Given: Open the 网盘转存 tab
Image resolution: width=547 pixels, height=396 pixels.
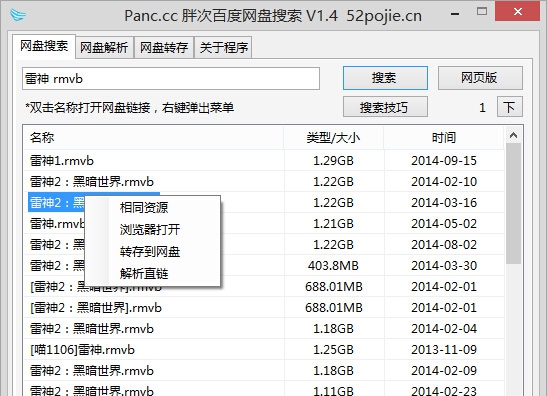Looking at the screenshot, I should 164,47.
